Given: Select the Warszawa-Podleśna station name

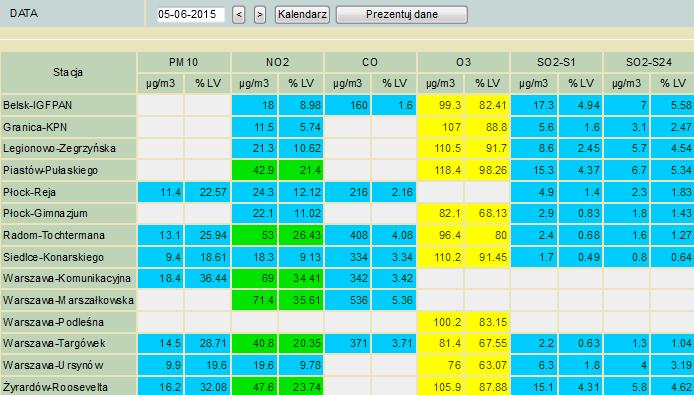Looking at the screenshot, I should (x=54, y=322).
